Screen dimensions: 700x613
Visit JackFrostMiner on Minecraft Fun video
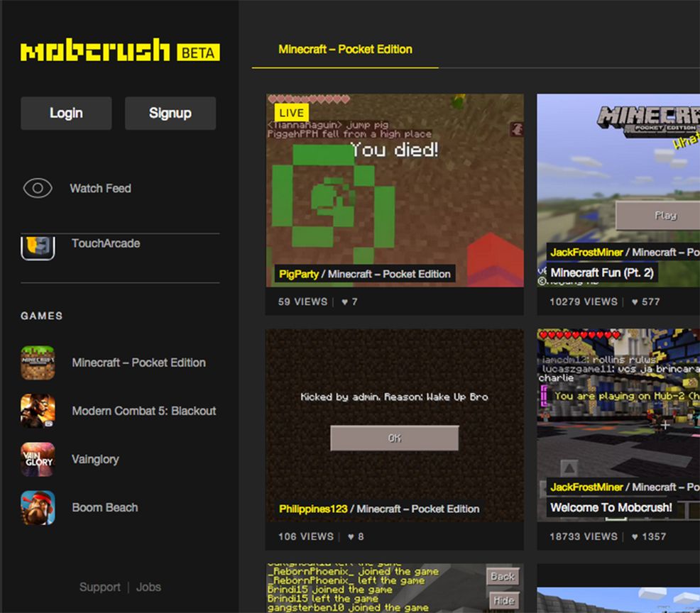click(586, 253)
